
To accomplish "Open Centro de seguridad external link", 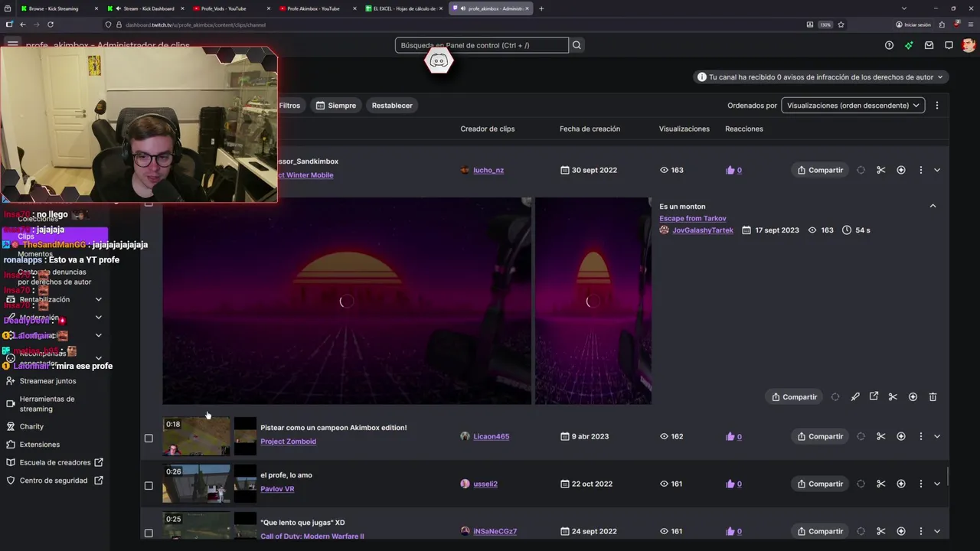I will 54,481.
